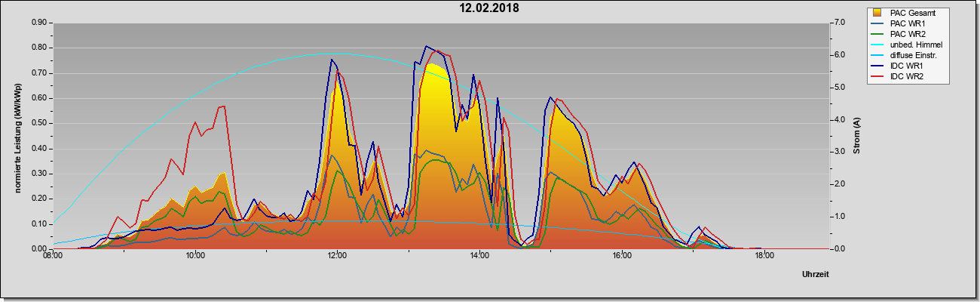Click the Uhrzeit axis label

pos(815,274)
